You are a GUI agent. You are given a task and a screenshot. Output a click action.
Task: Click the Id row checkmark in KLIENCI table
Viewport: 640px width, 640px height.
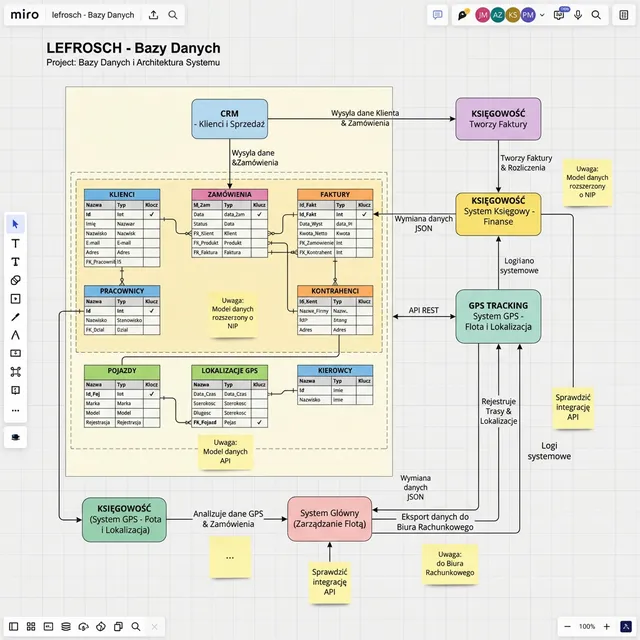pos(152,214)
